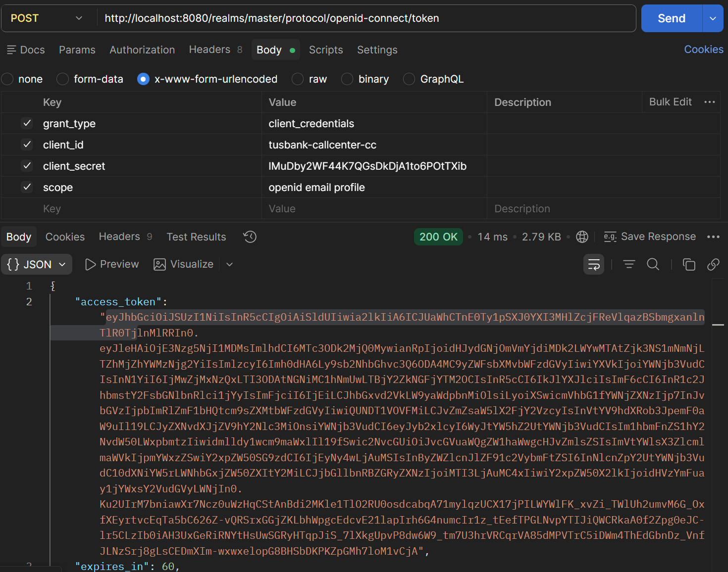Open the response Cookies tab
This screenshot has width=728, height=572.
point(65,237)
